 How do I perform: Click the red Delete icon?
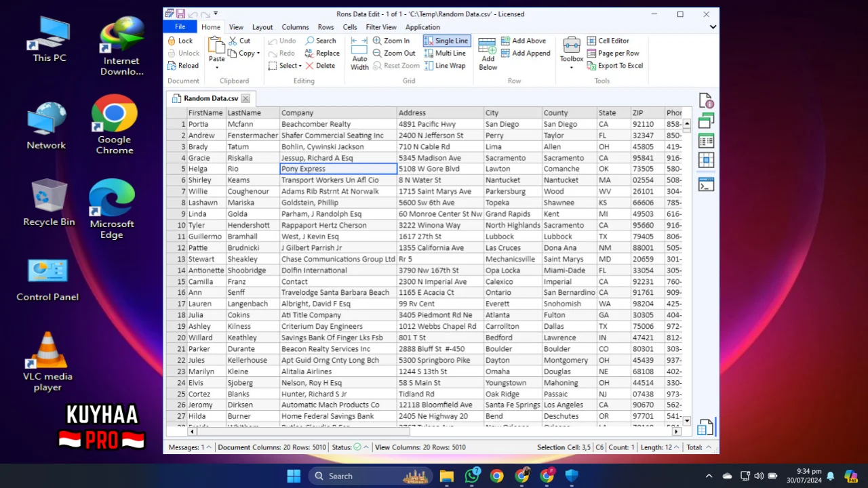[x=309, y=66]
